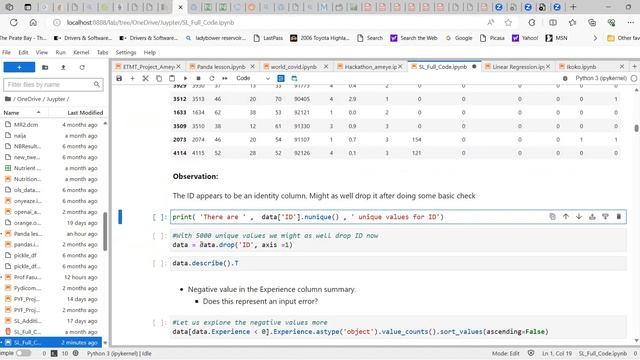Open a new launcher with blue plus button
This screenshot has width=640, height=360.
[19, 67]
